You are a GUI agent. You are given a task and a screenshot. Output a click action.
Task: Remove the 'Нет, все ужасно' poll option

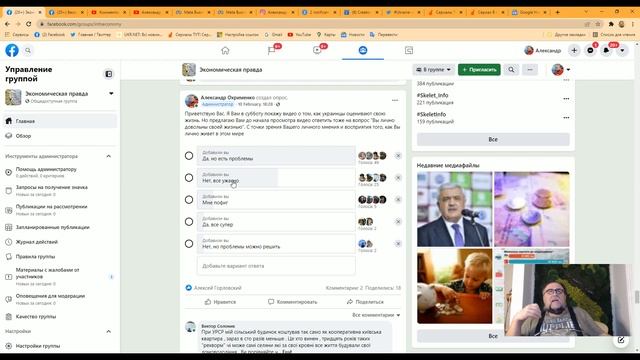[x=398, y=178]
